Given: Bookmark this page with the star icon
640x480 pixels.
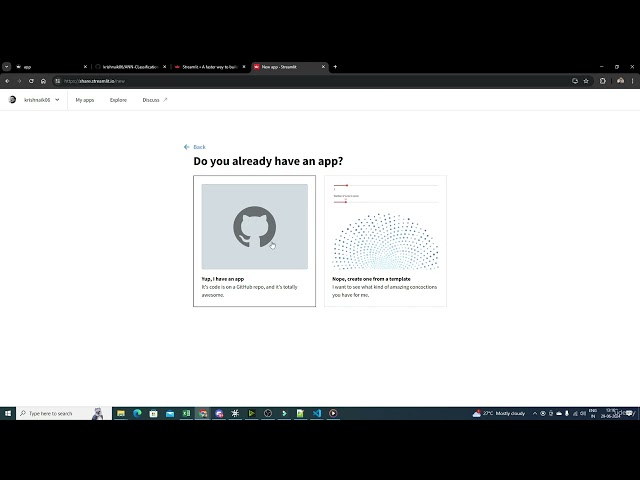Looking at the screenshot, I should click(586, 81).
